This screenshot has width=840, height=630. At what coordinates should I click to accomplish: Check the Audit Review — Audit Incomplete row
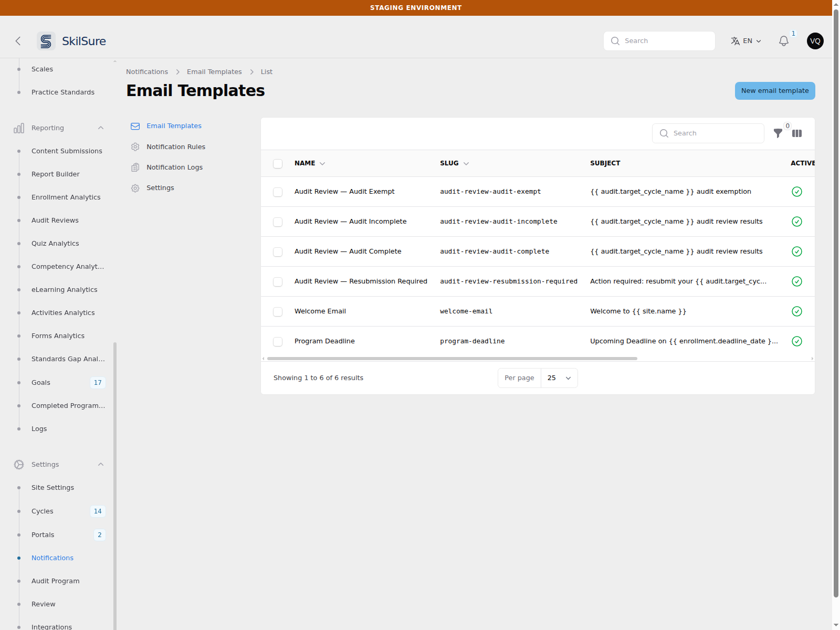point(278,222)
